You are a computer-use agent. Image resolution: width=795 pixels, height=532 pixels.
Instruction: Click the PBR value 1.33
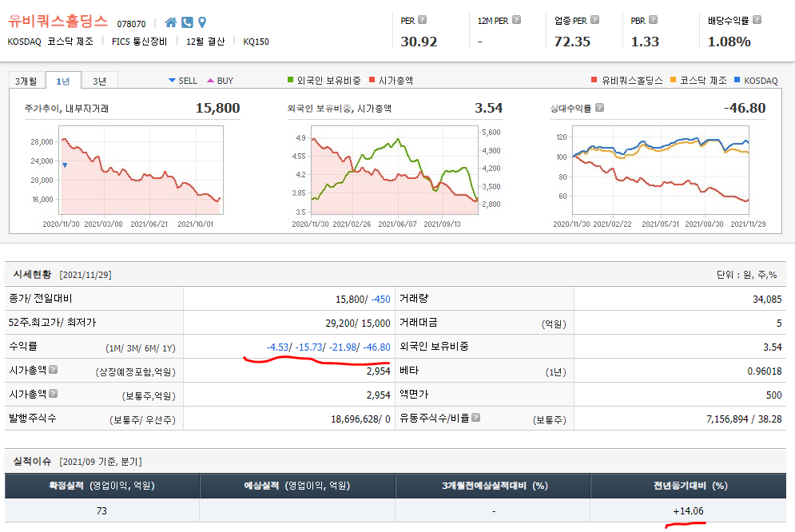[645, 42]
